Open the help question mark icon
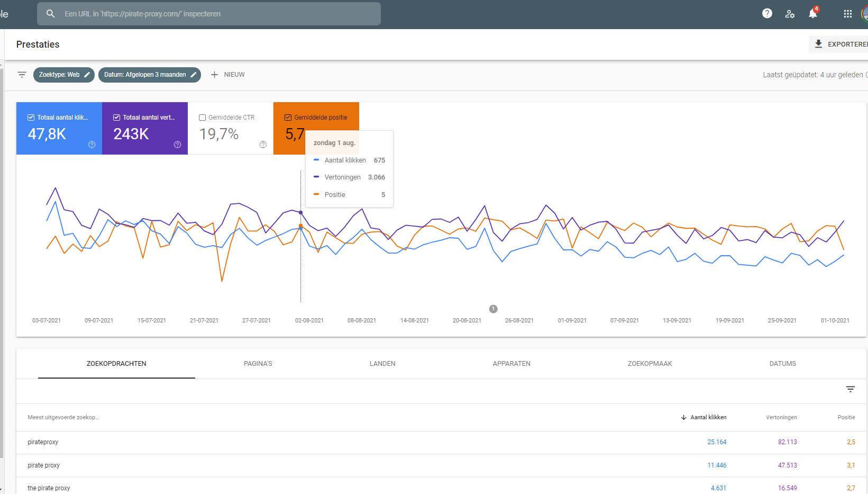This screenshot has width=868, height=494. point(767,14)
